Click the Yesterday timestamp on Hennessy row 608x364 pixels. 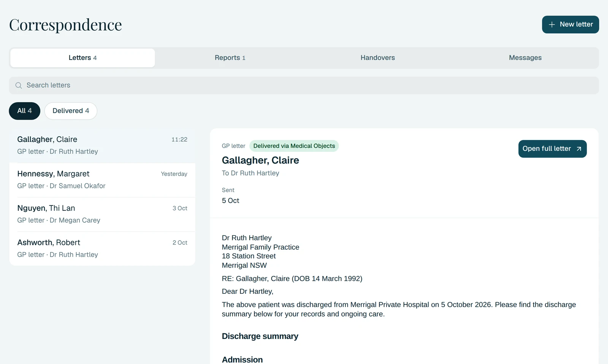pos(174,174)
